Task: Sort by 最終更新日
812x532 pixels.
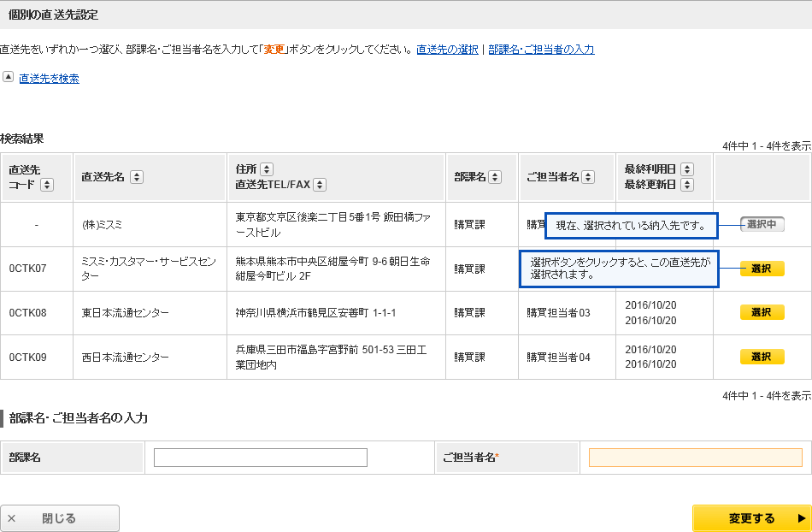Action: point(687,185)
